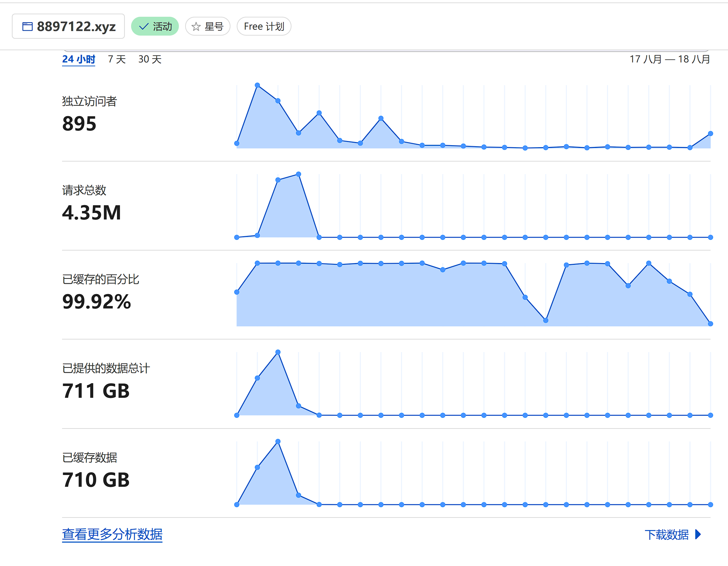
Task: Click the 17 八月 — 18 八月 date range
Action: [x=670, y=59]
